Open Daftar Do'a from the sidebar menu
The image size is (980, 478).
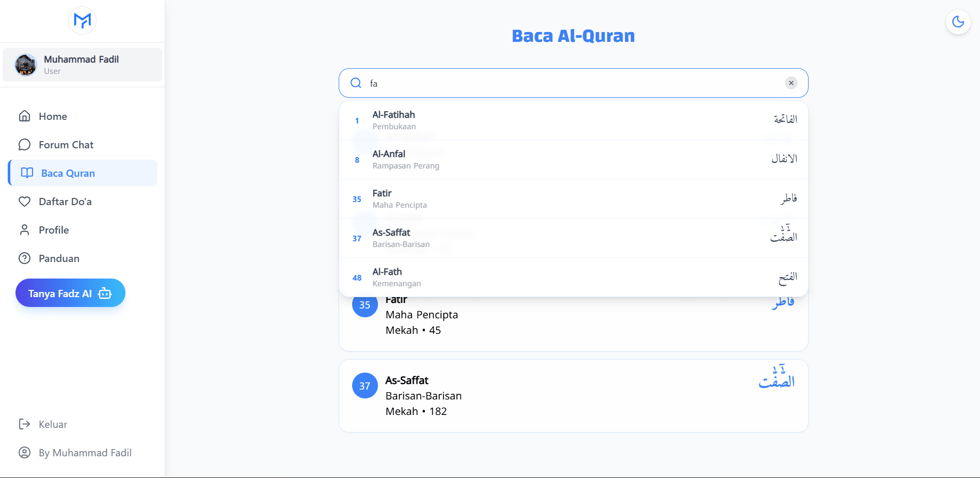click(x=66, y=202)
